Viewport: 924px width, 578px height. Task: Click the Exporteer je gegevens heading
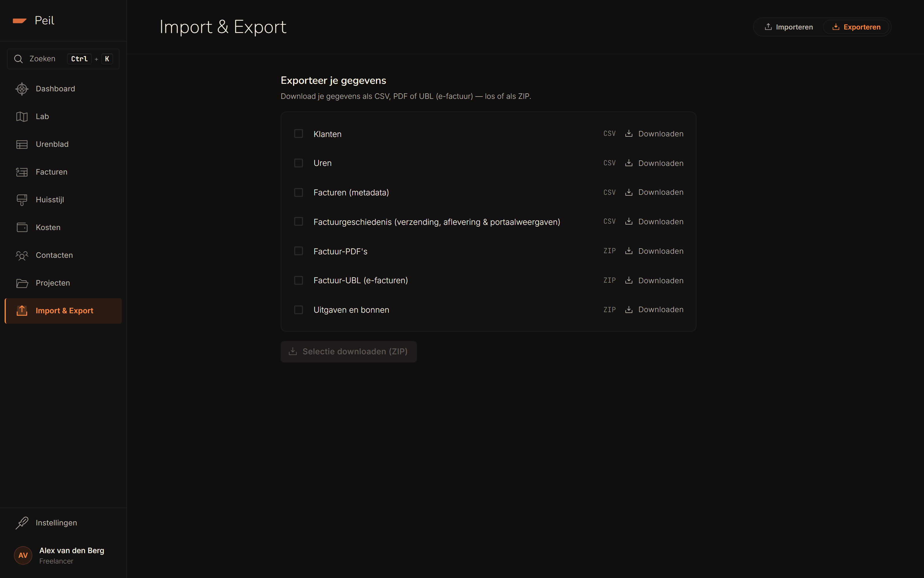pos(333,81)
